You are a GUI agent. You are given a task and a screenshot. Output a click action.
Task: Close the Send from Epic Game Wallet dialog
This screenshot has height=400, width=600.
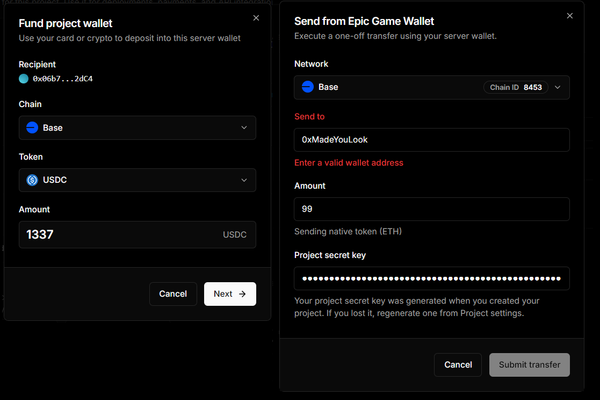570,16
